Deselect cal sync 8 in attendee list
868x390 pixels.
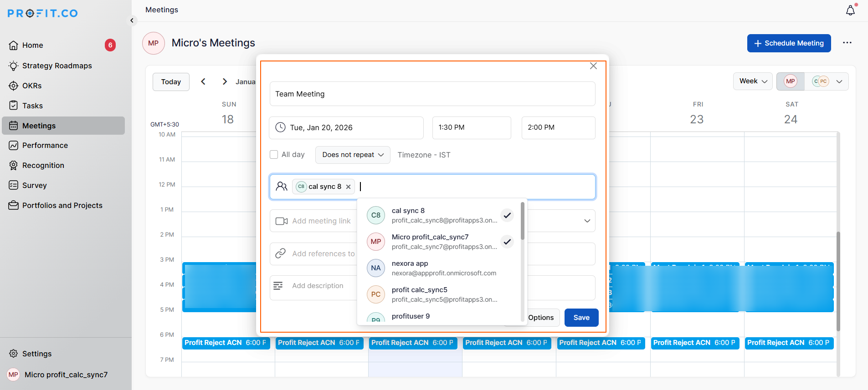click(x=507, y=215)
